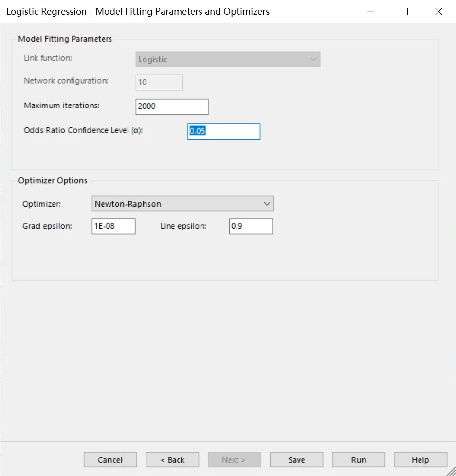Click the resize grip in bottom-right corner
456x476 pixels.
(451, 471)
